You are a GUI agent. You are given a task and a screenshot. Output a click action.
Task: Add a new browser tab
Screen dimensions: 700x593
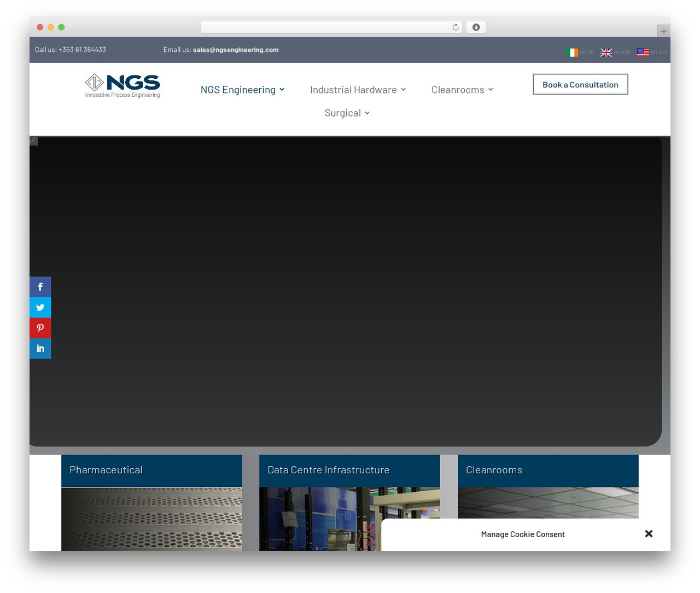click(663, 31)
